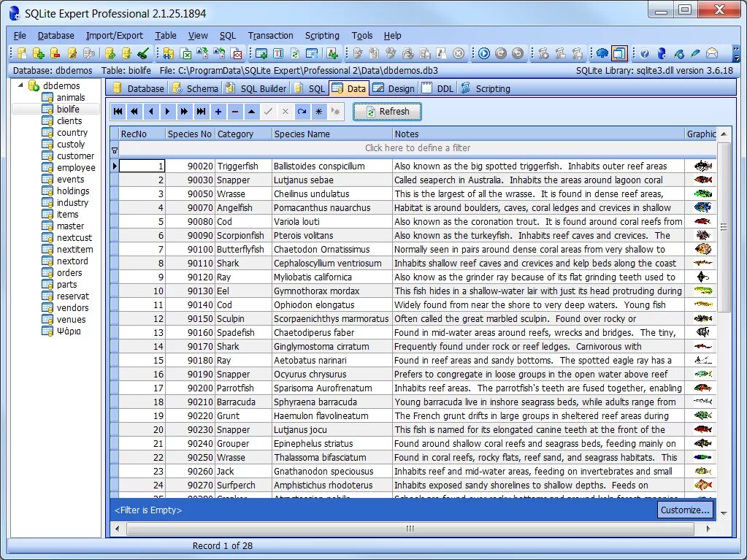This screenshot has width=747, height=560.
Task: Sort by the Species Name column header
Action: point(332,134)
